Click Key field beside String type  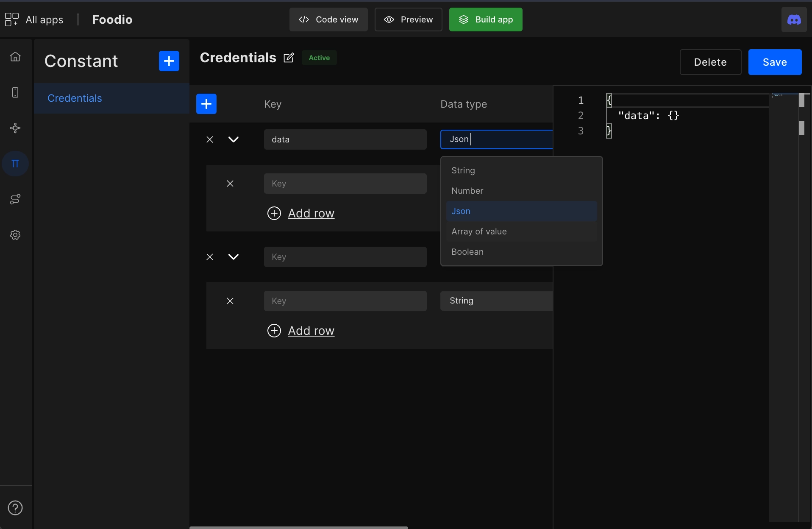pos(345,301)
